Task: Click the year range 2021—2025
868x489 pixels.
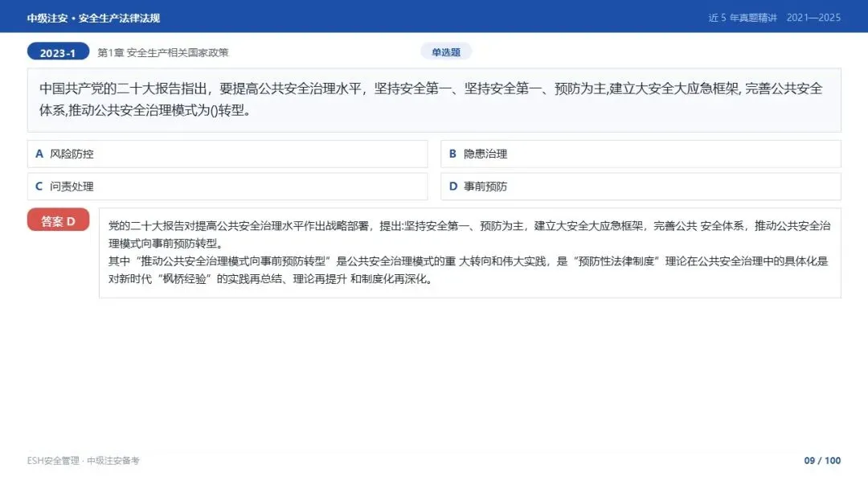Action: click(813, 18)
